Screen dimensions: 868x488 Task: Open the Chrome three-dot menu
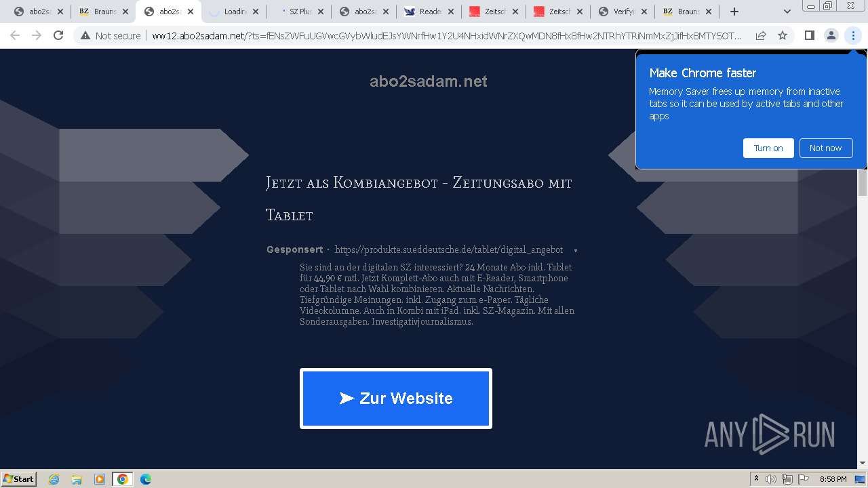tap(853, 35)
